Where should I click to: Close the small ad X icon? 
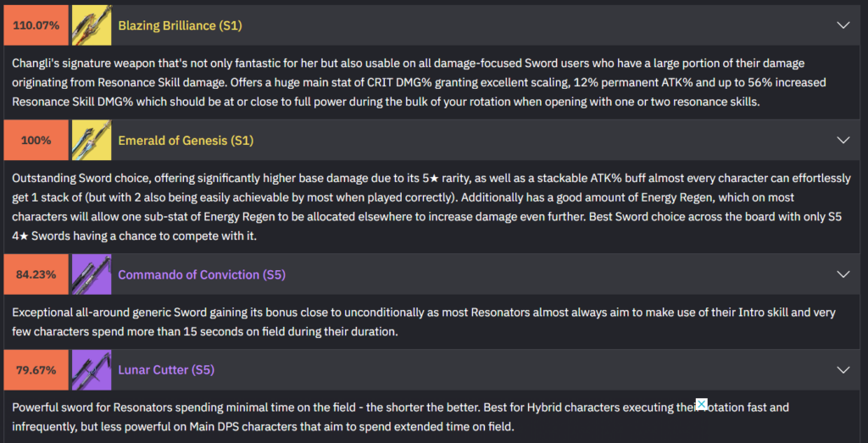tap(701, 403)
